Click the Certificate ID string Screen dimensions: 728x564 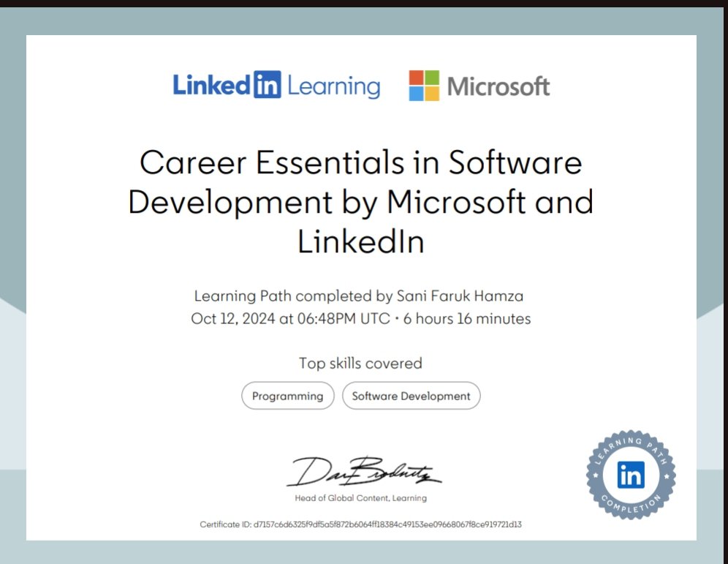pyautogui.click(x=360, y=524)
